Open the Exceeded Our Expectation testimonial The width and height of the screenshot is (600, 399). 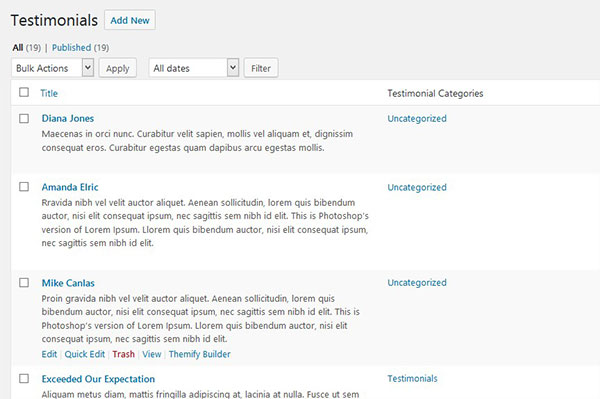pos(98,379)
